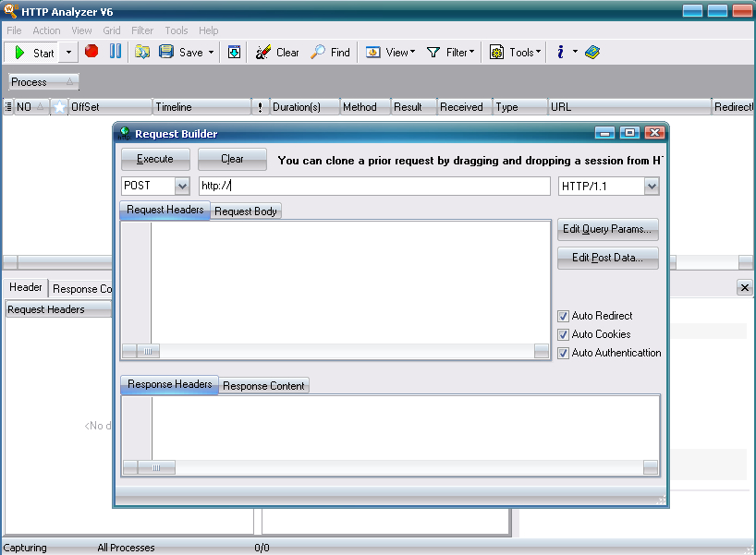Click the Request Builder title globe icon
Screen dimensions: 756x555
click(x=125, y=133)
